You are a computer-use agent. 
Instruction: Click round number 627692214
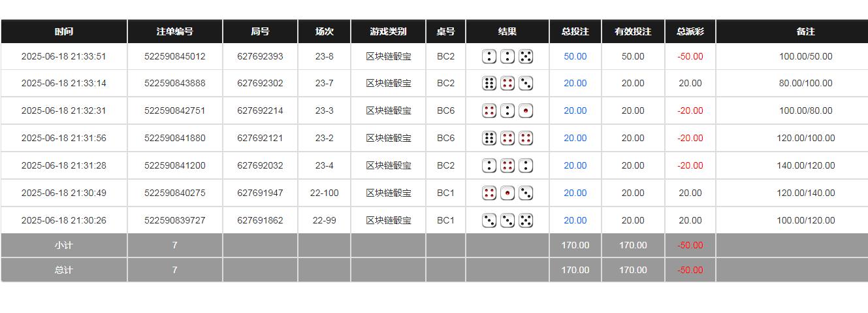pos(260,111)
